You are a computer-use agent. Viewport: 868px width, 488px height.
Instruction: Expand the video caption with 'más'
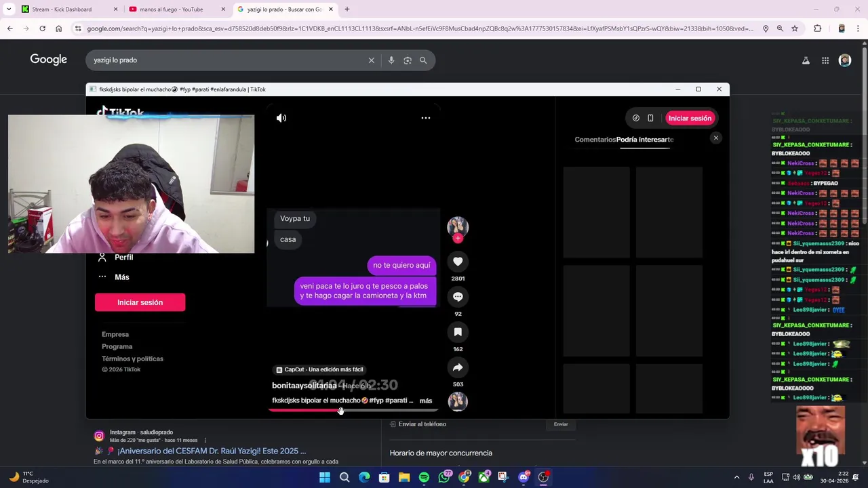pyautogui.click(x=425, y=401)
